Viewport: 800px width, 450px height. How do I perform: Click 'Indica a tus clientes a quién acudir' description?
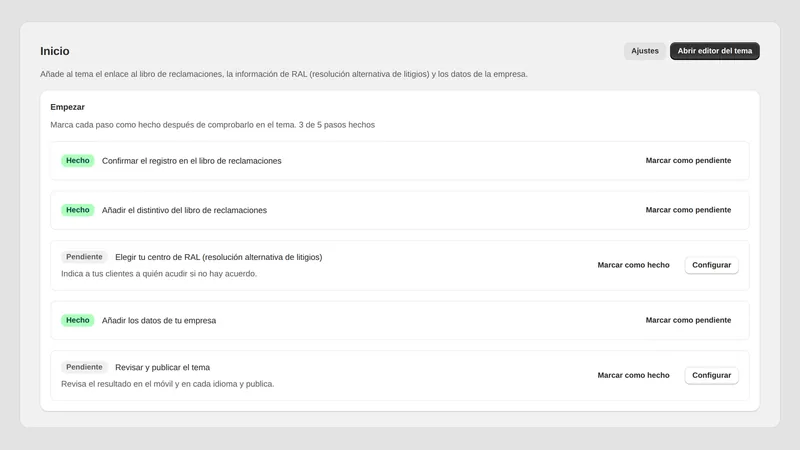(159, 274)
